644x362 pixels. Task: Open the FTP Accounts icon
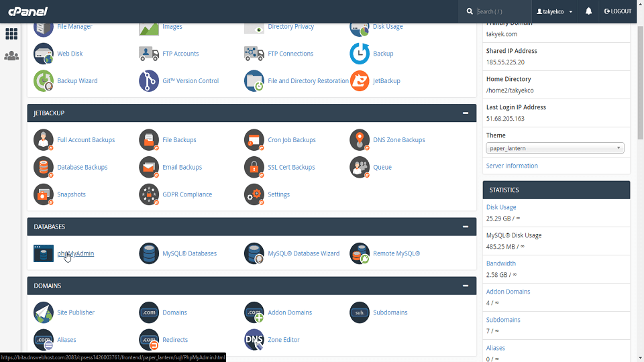[x=149, y=54]
